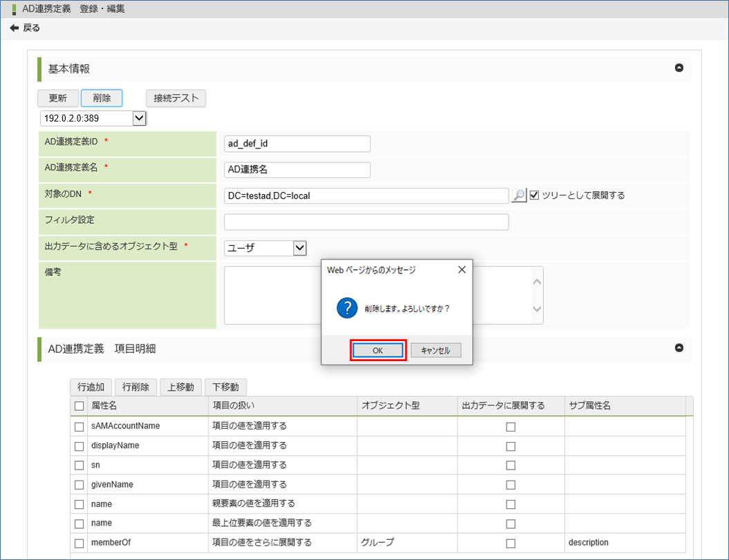Toggle ツリーとして展開する checkbox
729x560 pixels.
(x=534, y=195)
